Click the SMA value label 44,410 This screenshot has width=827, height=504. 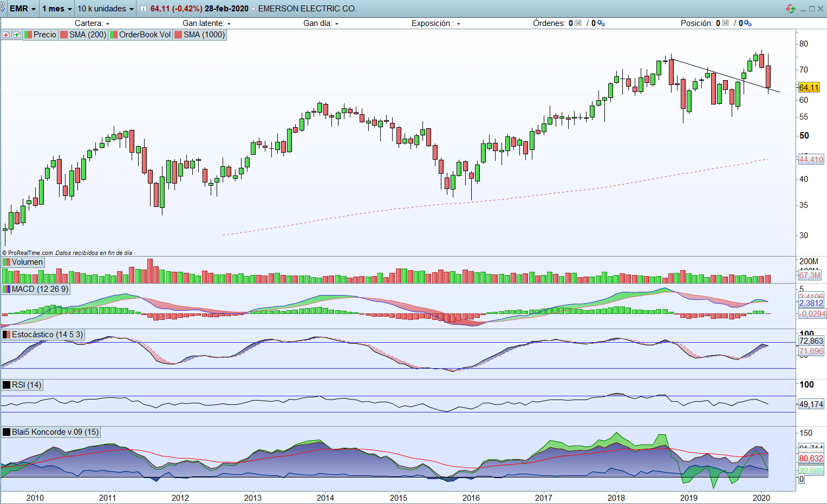click(811, 160)
